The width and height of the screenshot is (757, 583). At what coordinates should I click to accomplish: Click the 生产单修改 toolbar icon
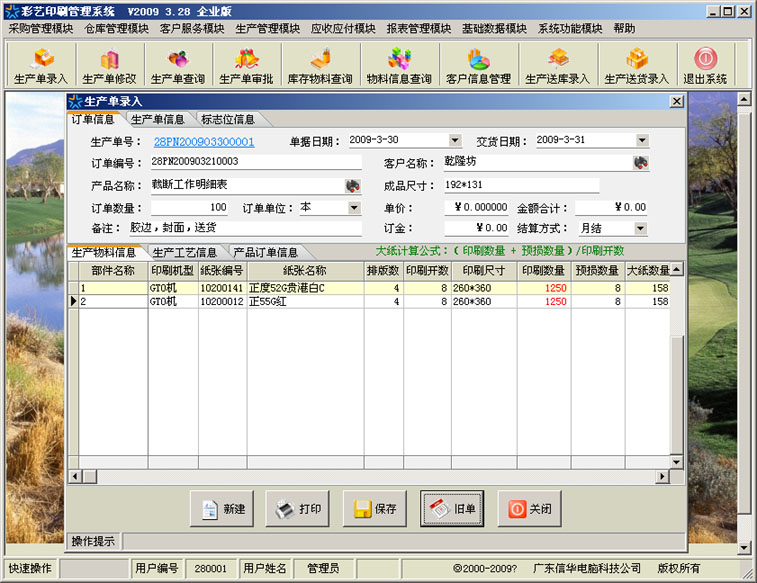tap(109, 66)
